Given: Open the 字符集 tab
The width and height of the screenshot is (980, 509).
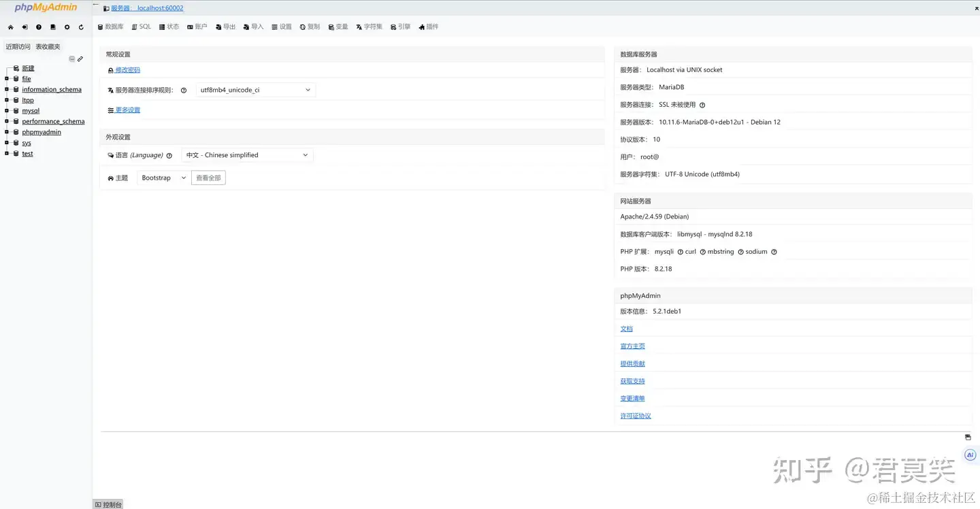Looking at the screenshot, I should [x=370, y=27].
